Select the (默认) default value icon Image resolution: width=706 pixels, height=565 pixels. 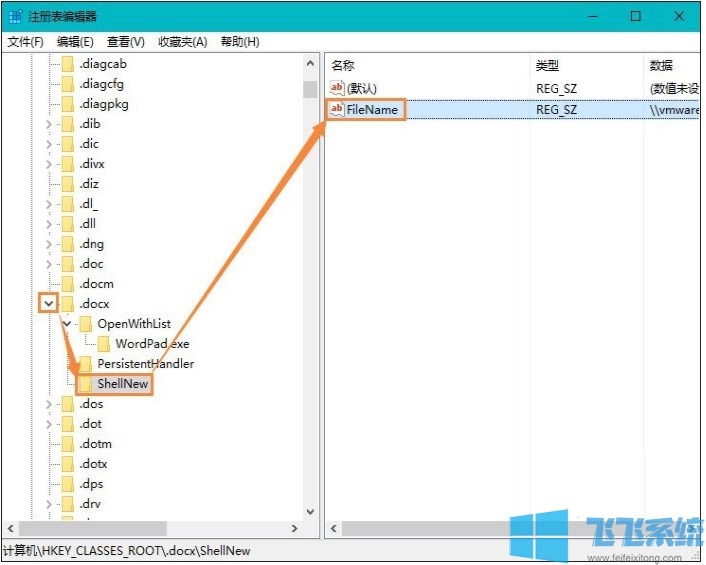[337, 88]
